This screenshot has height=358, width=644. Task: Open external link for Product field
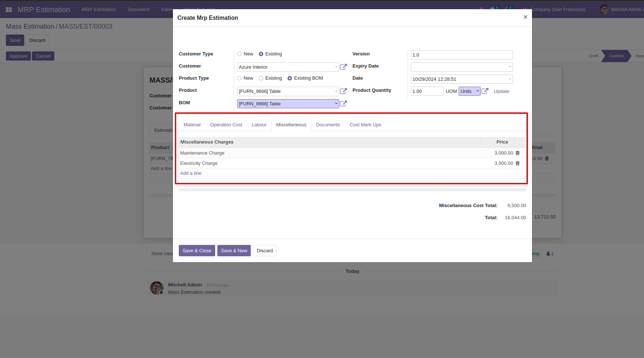click(x=343, y=91)
